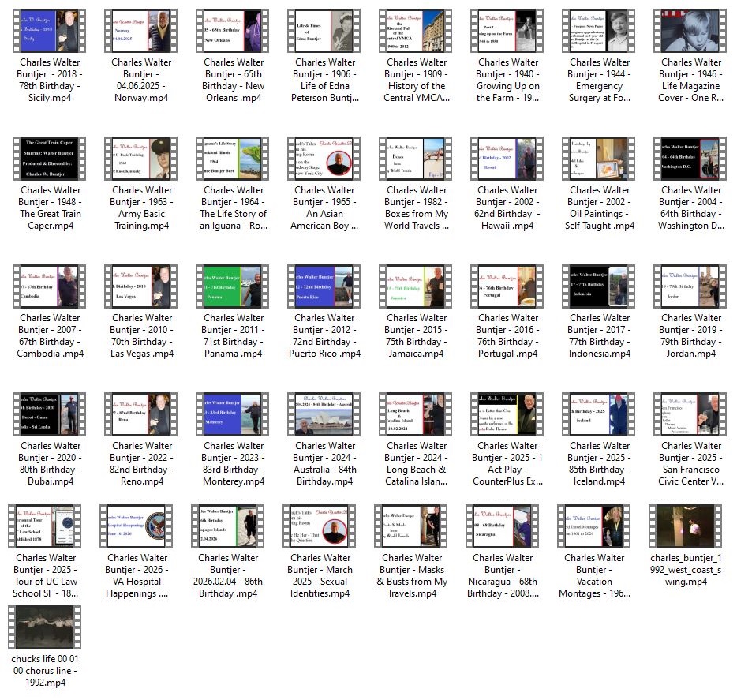
Task: Click the 2004 64th Birthday Washington video
Action: click(690, 159)
